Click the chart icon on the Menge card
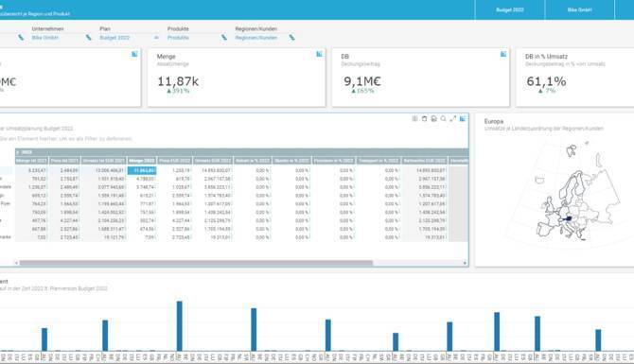The image size is (634, 364). 319,54
